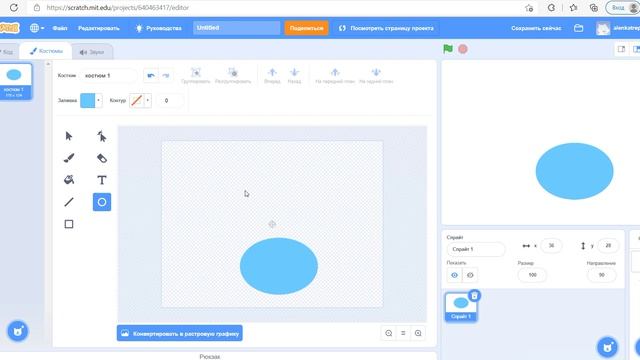Screen dimensions: 640x360
Task: Click the sprite Direction field
Action: click(x=601, y=275)
